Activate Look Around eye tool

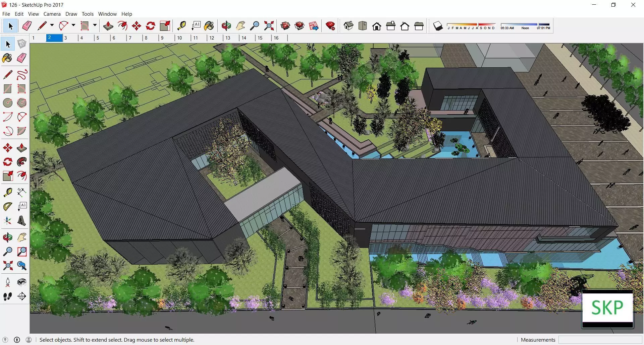22,282
